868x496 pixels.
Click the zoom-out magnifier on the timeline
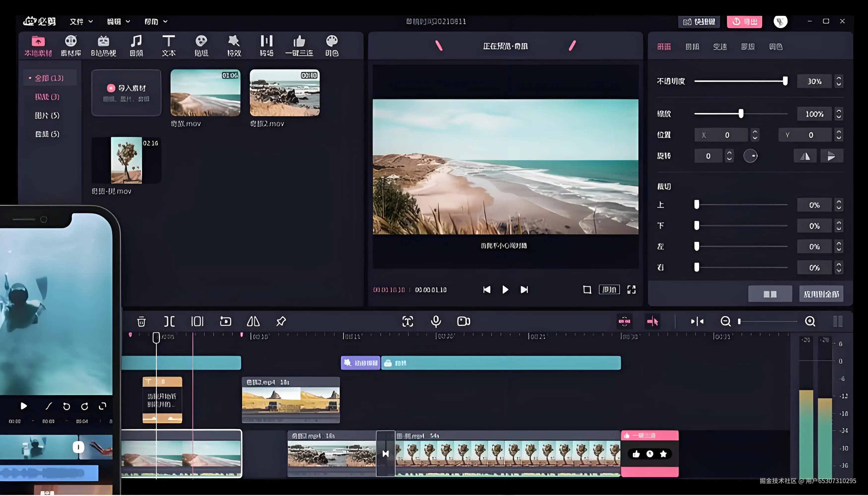click(726, 321)
